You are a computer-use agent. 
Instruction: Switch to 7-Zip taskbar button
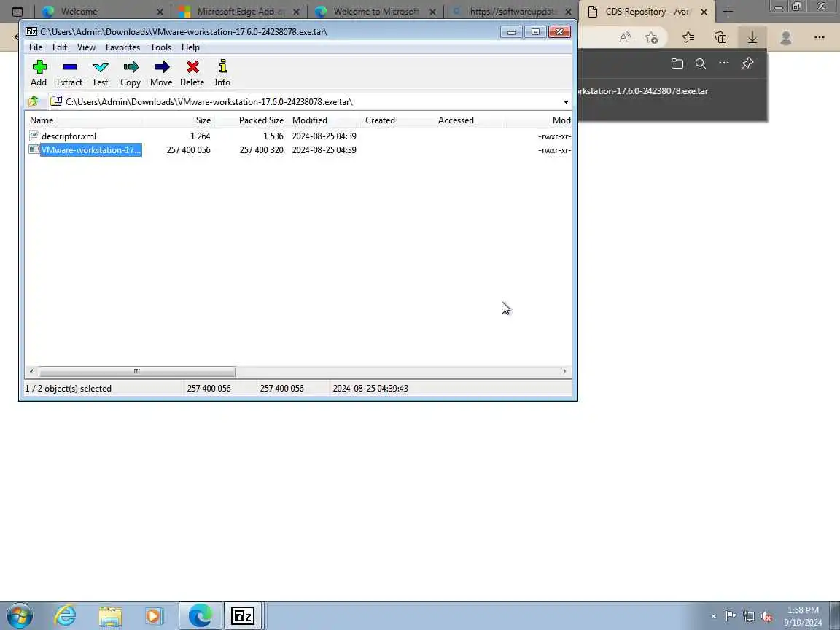(x=242, y=615)
